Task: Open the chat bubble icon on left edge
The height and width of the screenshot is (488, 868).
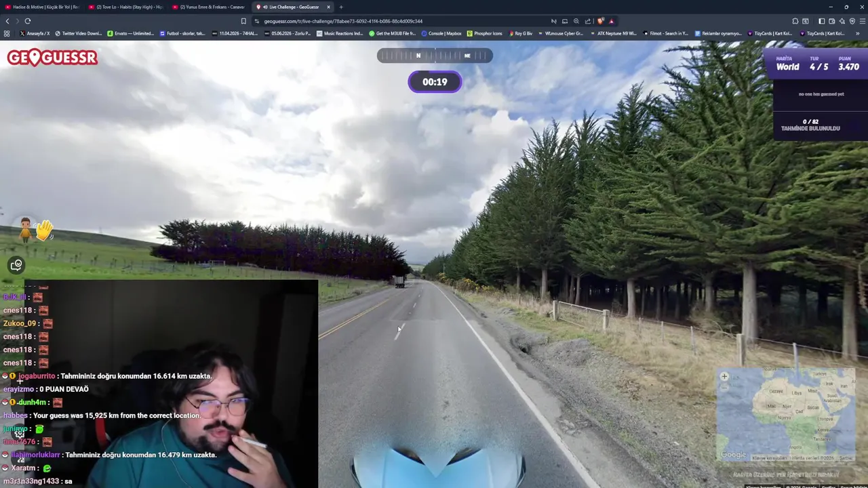Action: pos(16,265)
